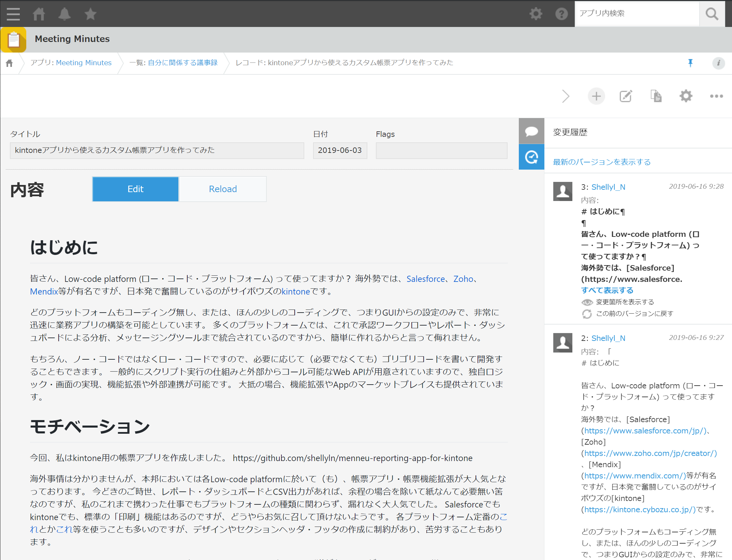Image resolution: width=732 pixels, height=560 pixels.
Task: Click the add new record plus icon
Action: [x=596, y=96]
